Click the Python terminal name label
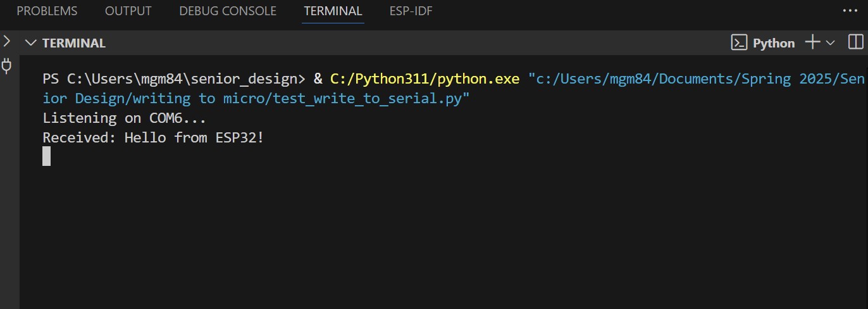 click(x=773, y=43)
